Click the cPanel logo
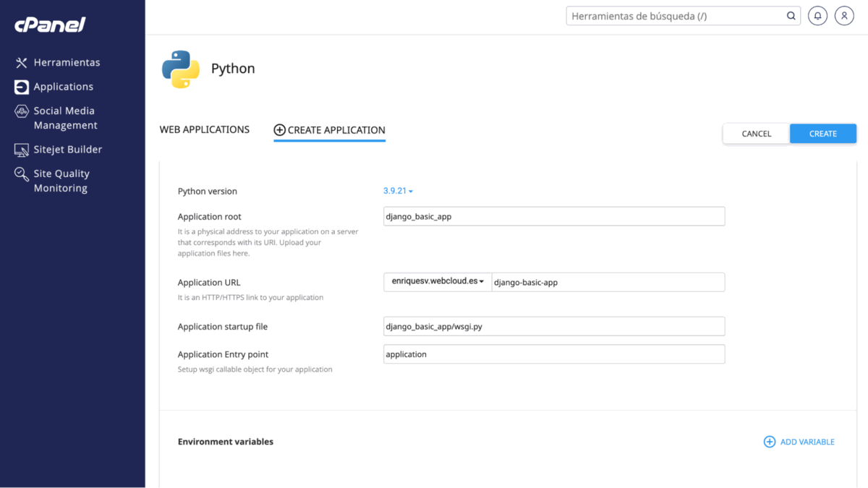The height and width of the screenshot is (488, 868). [x=50, y=25]
